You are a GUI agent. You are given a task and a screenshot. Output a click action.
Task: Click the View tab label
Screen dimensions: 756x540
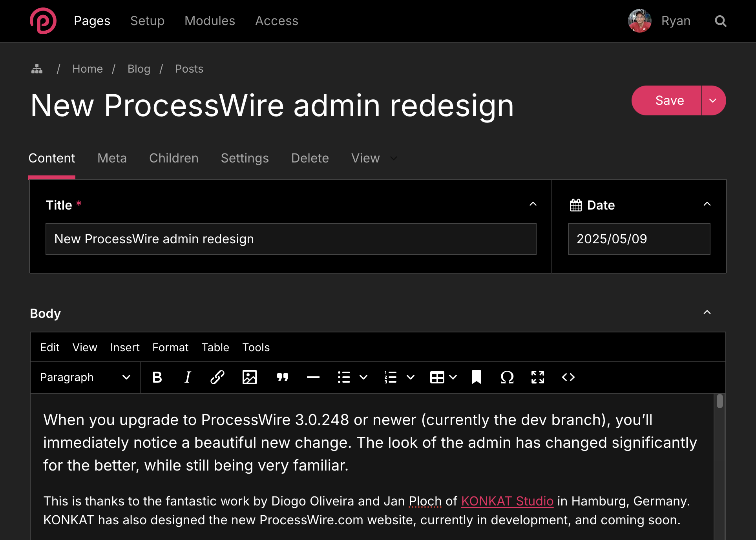tap(365, 158)
